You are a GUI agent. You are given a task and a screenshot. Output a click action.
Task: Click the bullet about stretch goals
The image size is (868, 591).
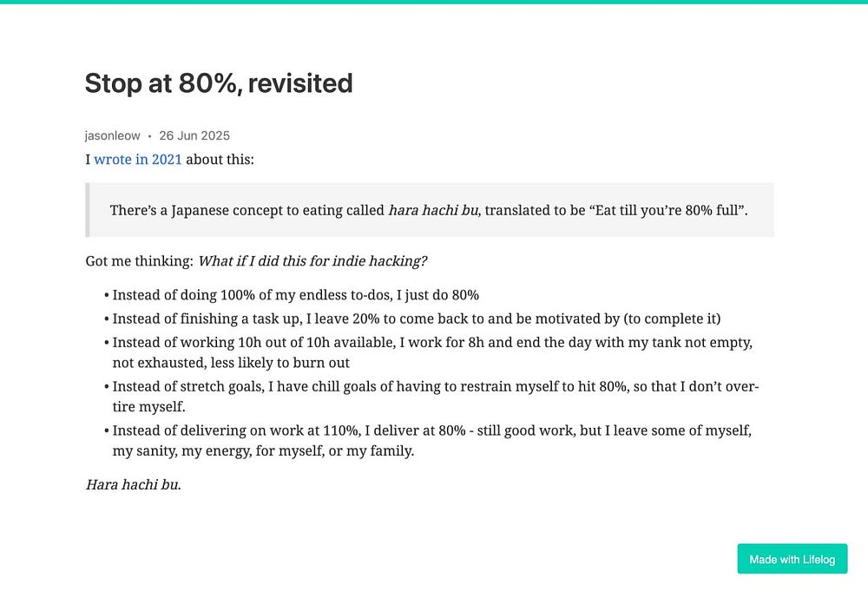coord(434,386)
